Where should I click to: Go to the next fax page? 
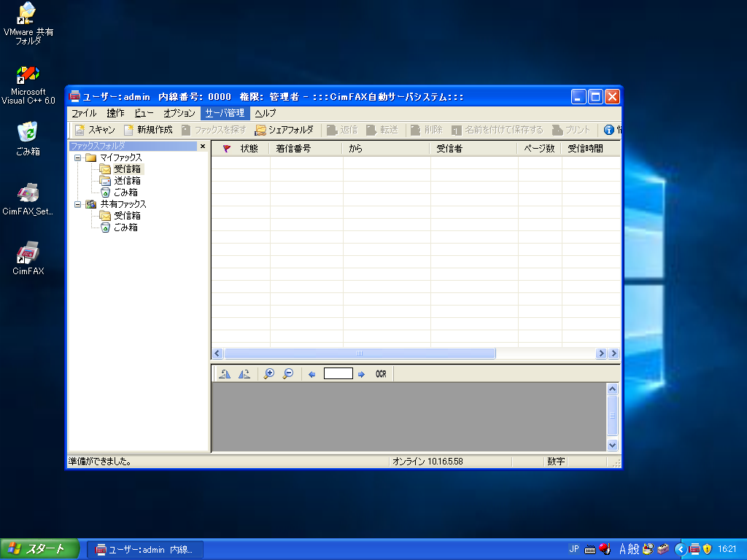click(x=361, y=374)
